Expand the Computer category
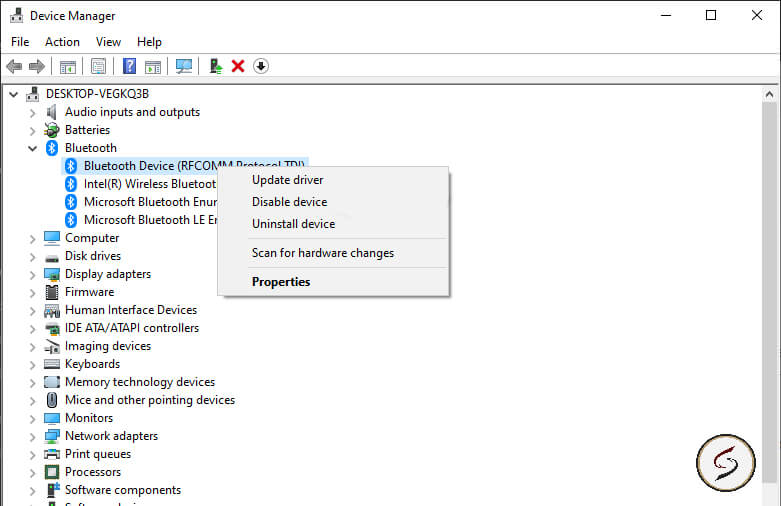781x506 pixels. [x=32, y=239]
